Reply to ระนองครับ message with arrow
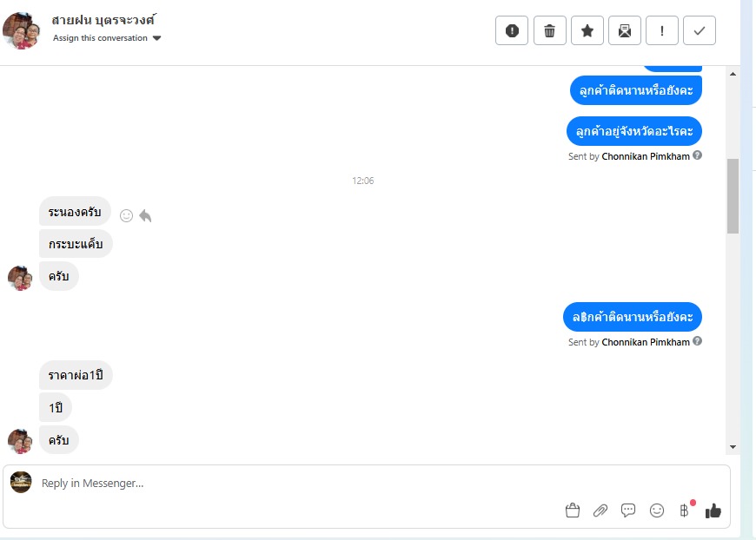 [x=145, y=216]
